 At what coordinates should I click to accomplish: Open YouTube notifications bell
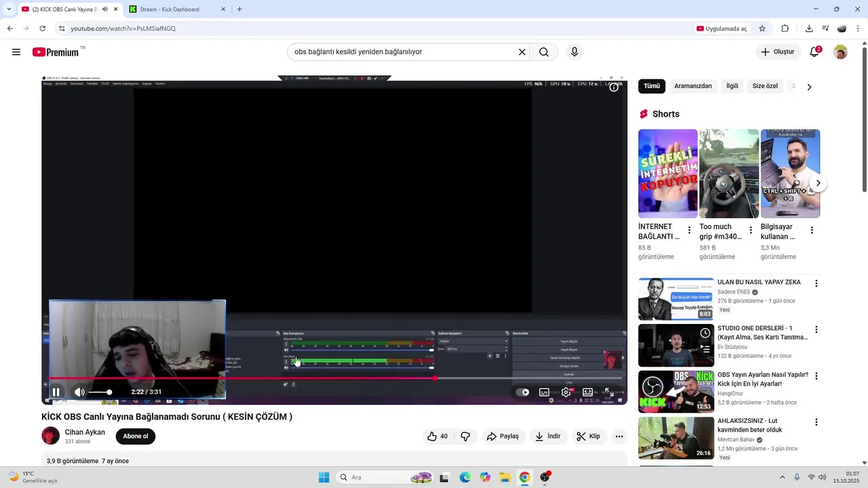click(x=814, y=52)
